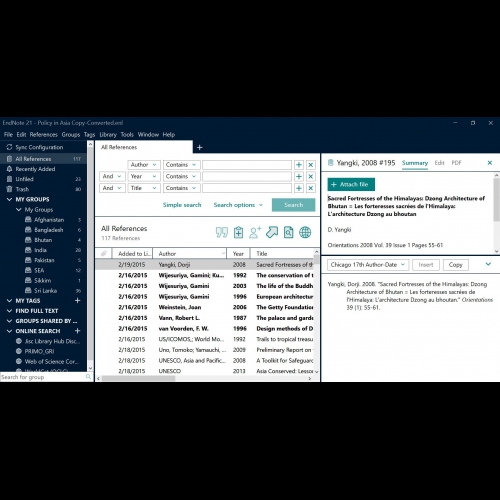Click the Insert citation button
500x500 pixels.
pyautogui.click(x=426, y=265)
